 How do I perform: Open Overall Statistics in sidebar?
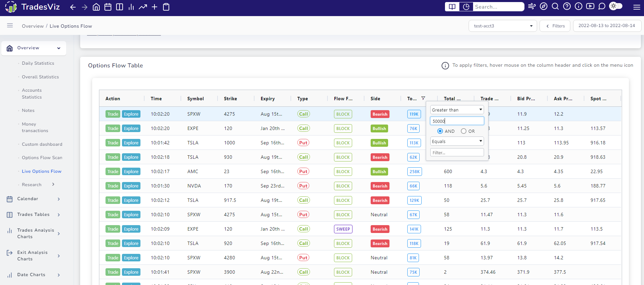point(40,77)
